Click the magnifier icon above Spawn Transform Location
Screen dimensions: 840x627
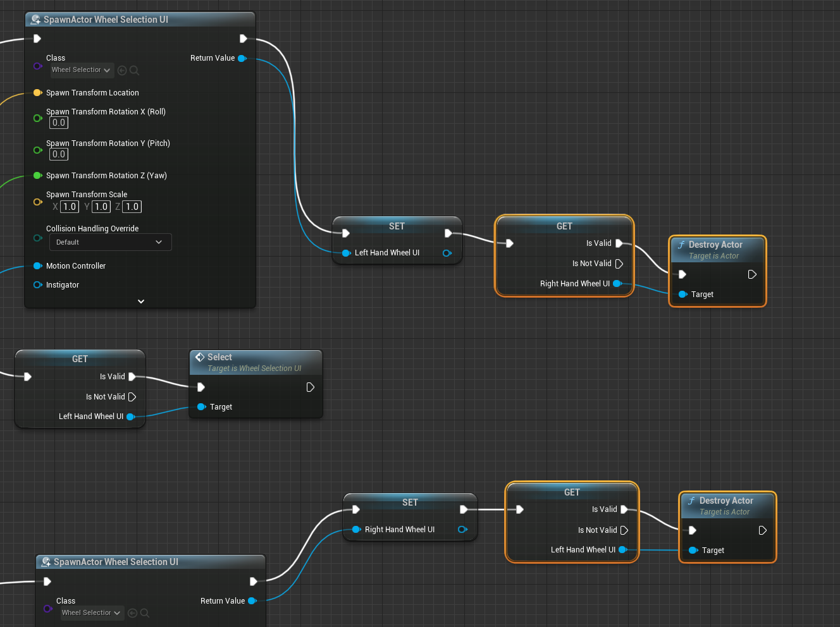click(x=134, y=70)
